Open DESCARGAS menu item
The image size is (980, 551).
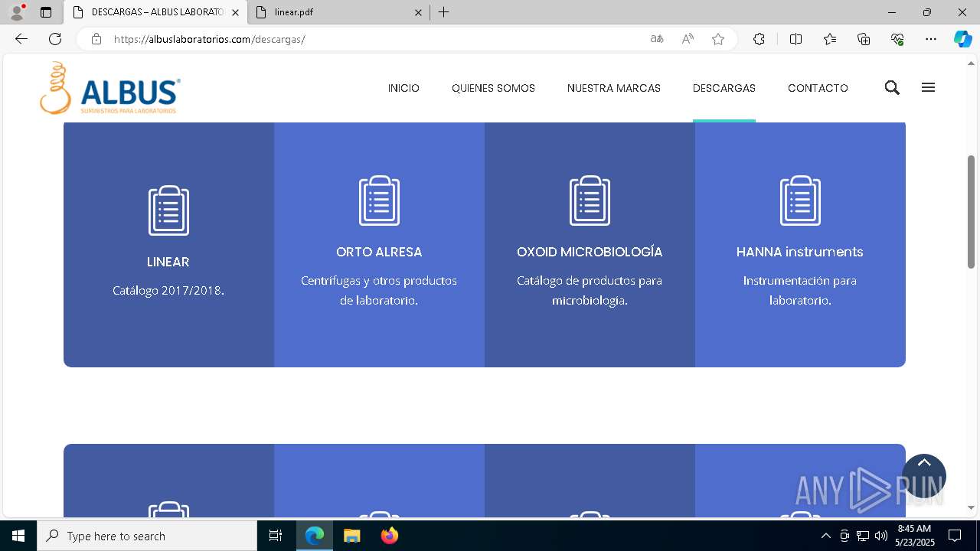pyautogui.click(x=724, y=88)
